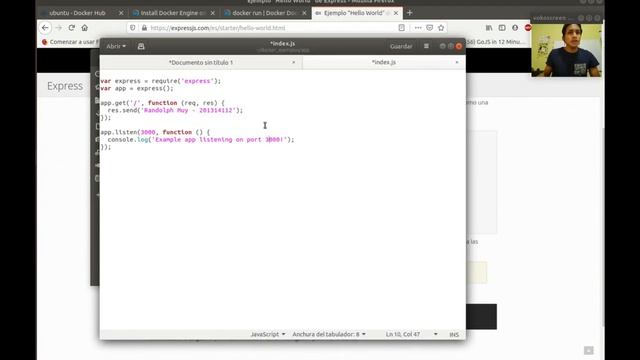Image resolution: width=640 pixels, height=360 pixels.
Task: Switch to ubuntu - Docker Hub tab
Action: click(x=77, y=13)
